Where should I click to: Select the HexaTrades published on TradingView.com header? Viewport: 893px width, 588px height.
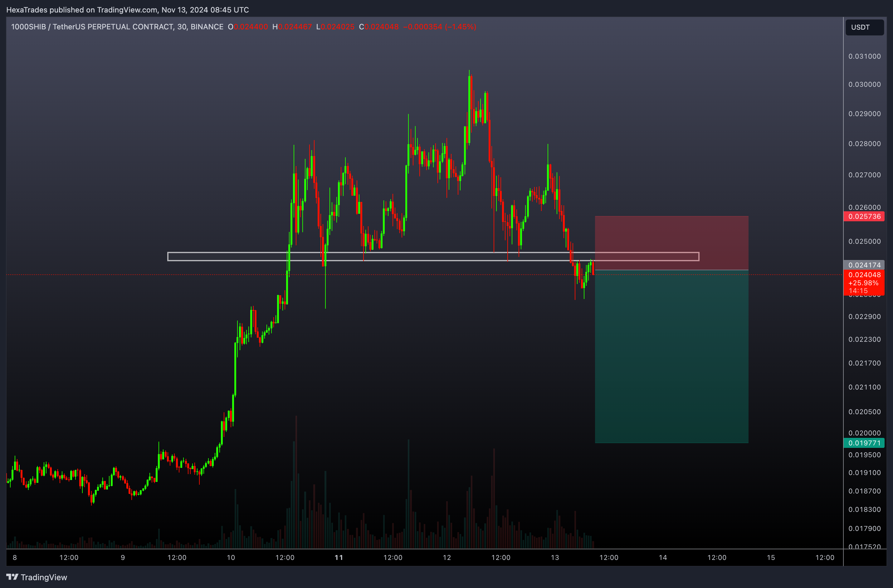pos(128,10)
